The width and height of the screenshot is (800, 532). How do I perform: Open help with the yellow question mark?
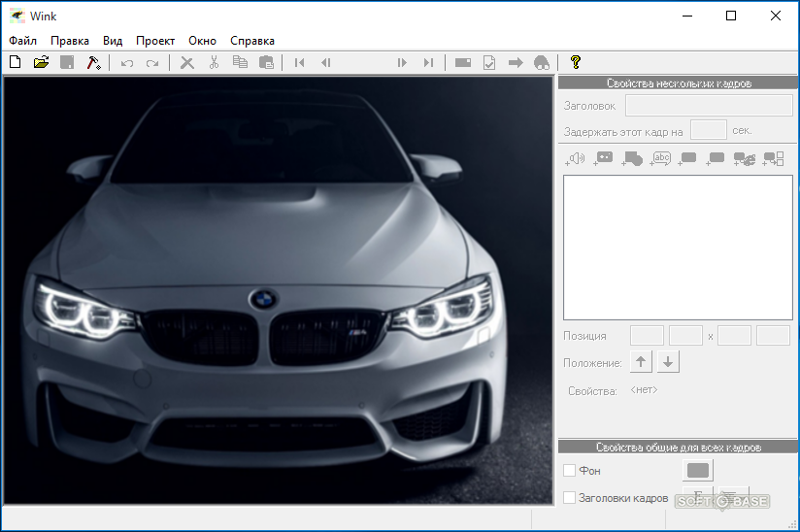576,62
